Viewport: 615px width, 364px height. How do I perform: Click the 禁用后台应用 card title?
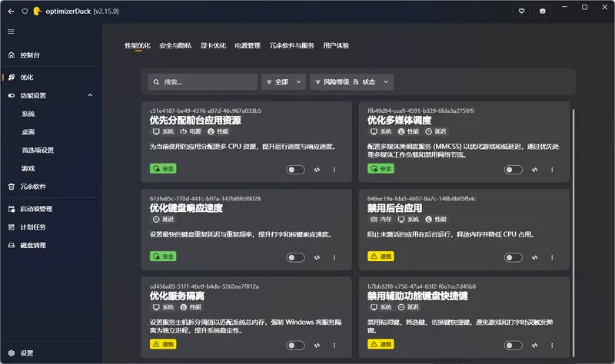pos(394,208)
